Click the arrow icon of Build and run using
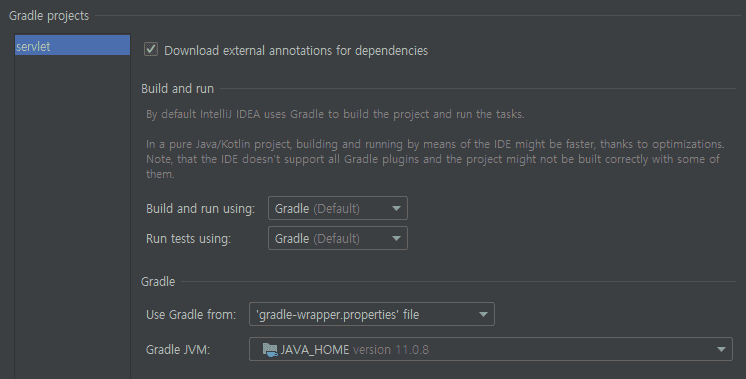Screen dimensions: 746x379 [x=396, y=208]
